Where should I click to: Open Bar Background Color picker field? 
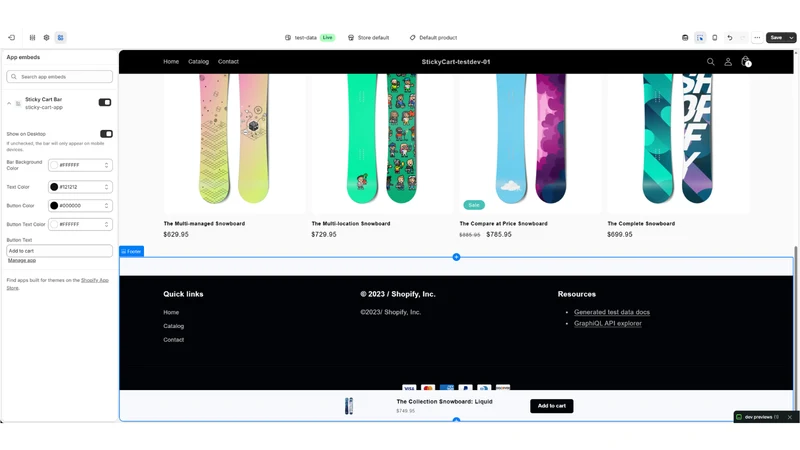[x=80, y=165]
